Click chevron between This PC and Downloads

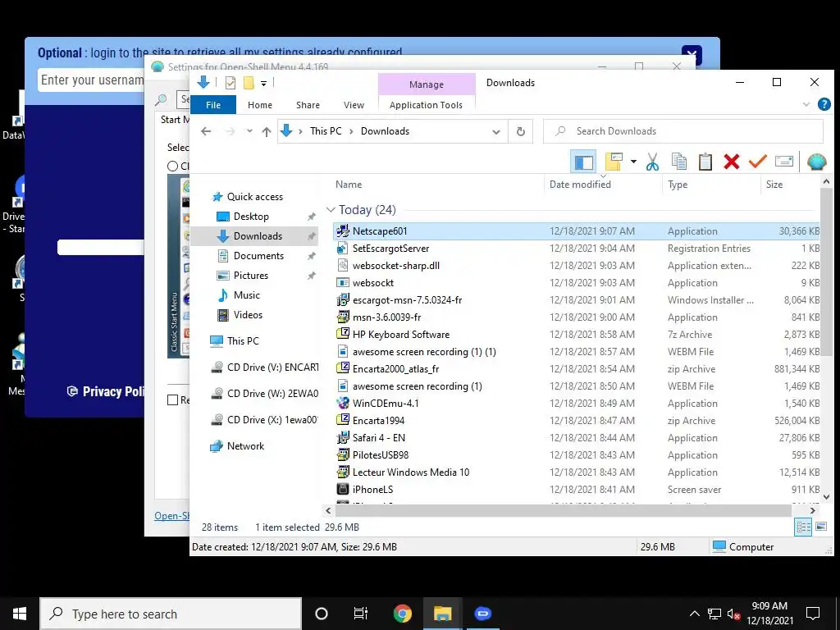[x=352, y=131]
